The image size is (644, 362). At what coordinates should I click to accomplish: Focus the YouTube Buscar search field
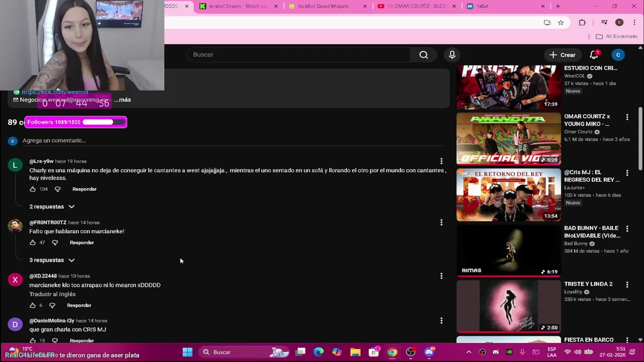click(x=298, y=55)
